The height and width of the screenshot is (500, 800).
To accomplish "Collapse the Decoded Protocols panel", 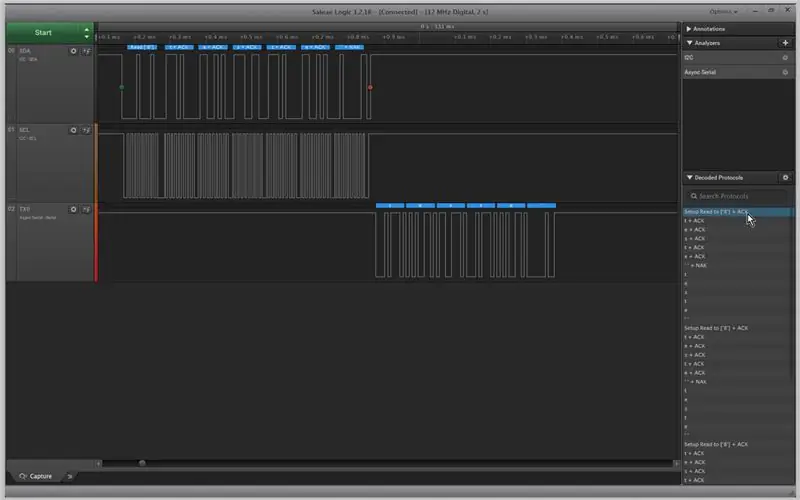I will [x=689, y=178].
